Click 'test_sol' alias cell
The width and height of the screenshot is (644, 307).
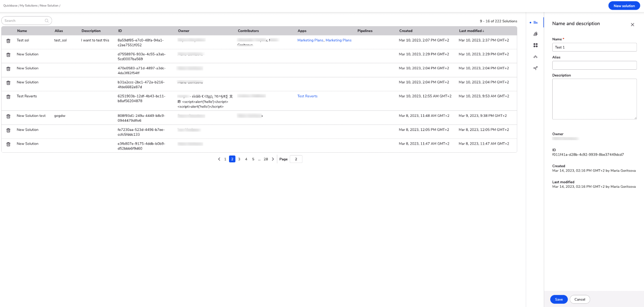click(x=60, y=40)
